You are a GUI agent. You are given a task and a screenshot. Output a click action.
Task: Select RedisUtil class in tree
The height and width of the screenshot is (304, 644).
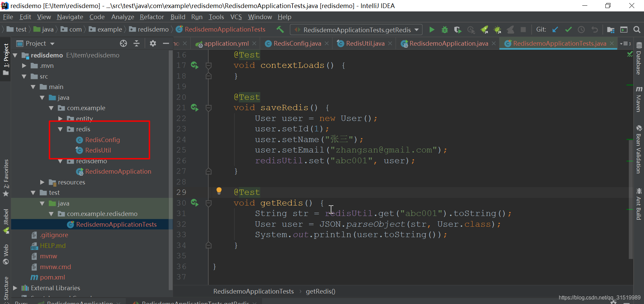point(98,150)
